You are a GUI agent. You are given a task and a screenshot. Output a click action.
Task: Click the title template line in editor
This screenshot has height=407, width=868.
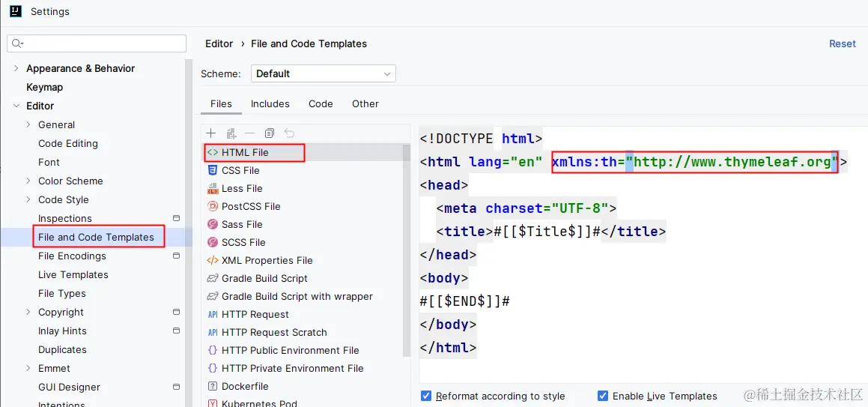[x=550, y=232]
